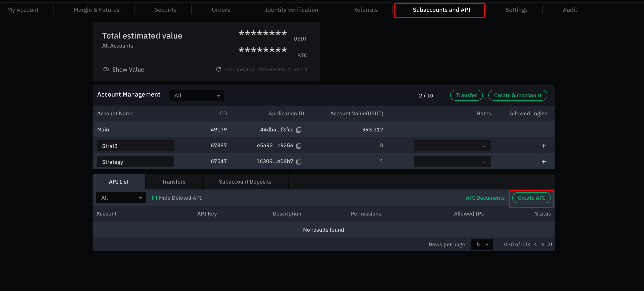Click the Application ID column header

point(286,114)
